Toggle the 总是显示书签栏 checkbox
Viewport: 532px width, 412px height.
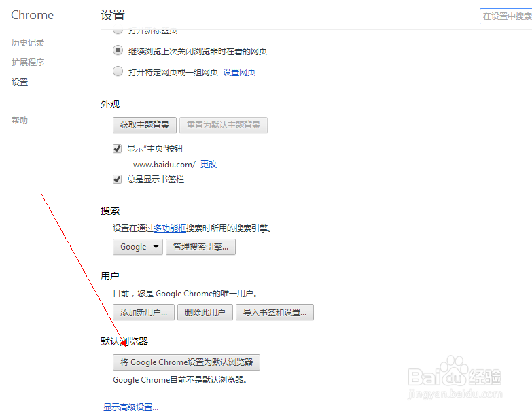117,179
